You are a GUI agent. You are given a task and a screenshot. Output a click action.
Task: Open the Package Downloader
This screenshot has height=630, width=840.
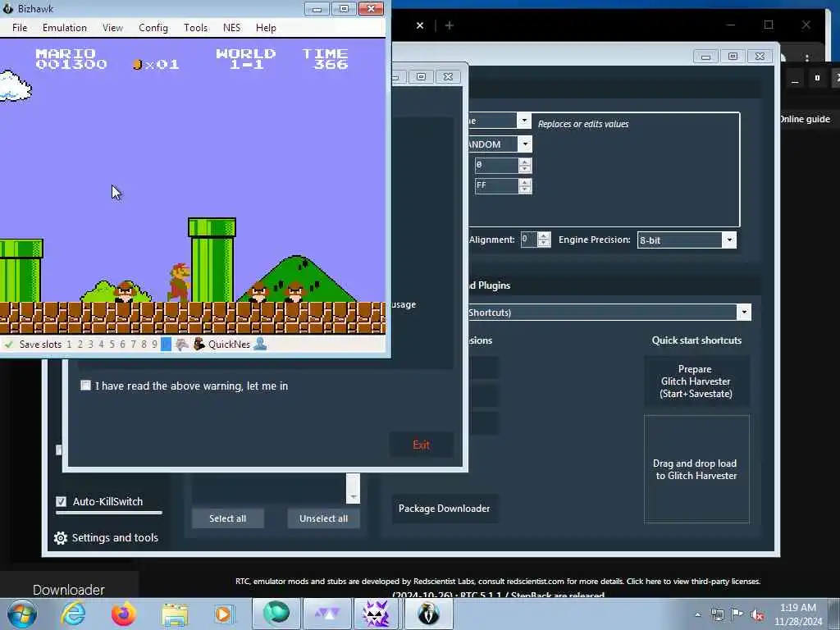point(444,509)
